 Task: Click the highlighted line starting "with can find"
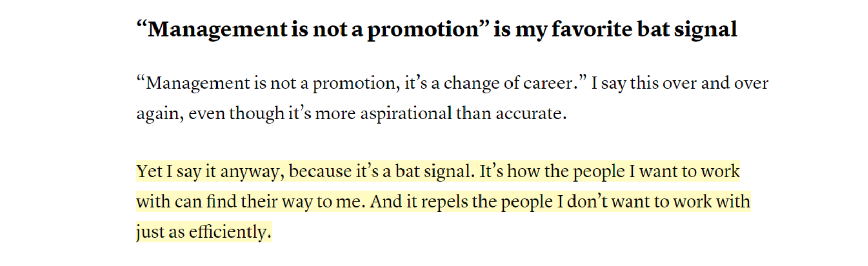[443, 201]
